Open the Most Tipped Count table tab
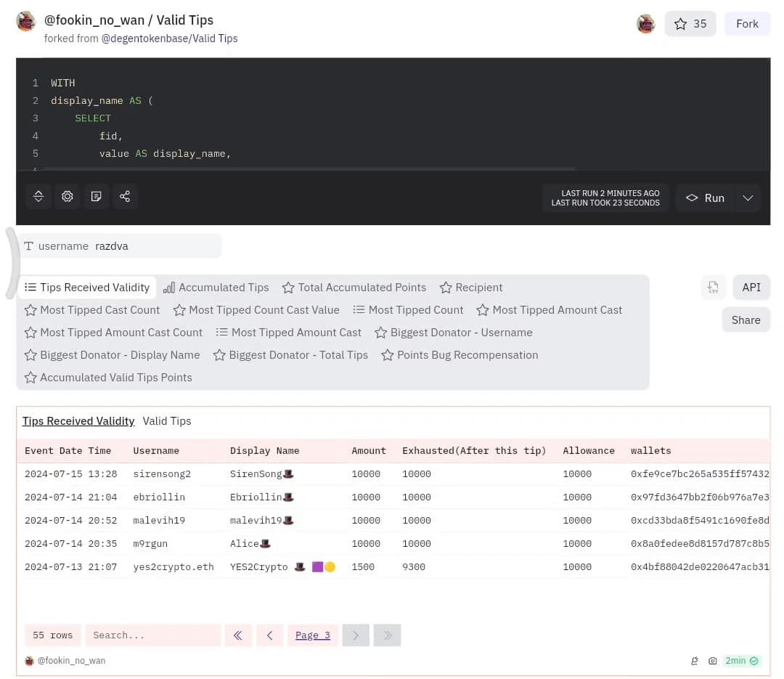 (x=408, y=310)
